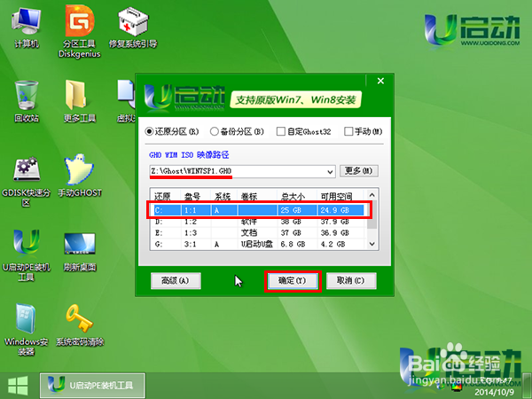Image resolution: width=532 pixels, height=399 pixels.
Task: Click partition list scroll up arrow
Action: 372,195
